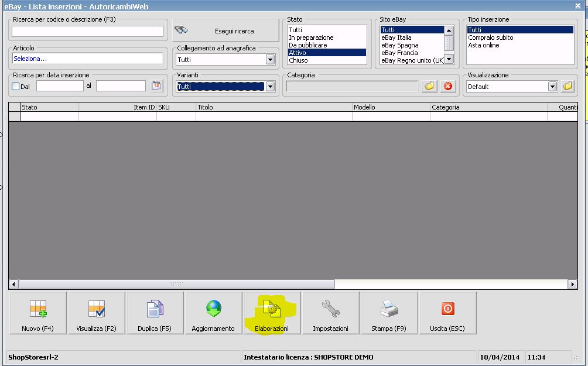This screenshot has height=366, width=588.
Task: Sort by the SKU column header
Action: pos(176,107)
